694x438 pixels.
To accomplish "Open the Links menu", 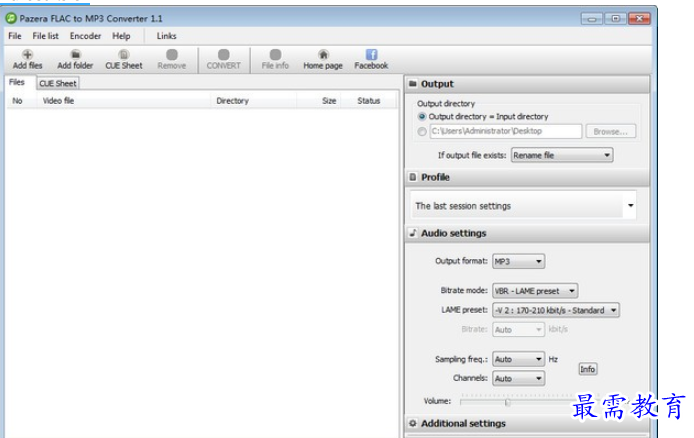I will pyautogui.click(x=166, y=36).
